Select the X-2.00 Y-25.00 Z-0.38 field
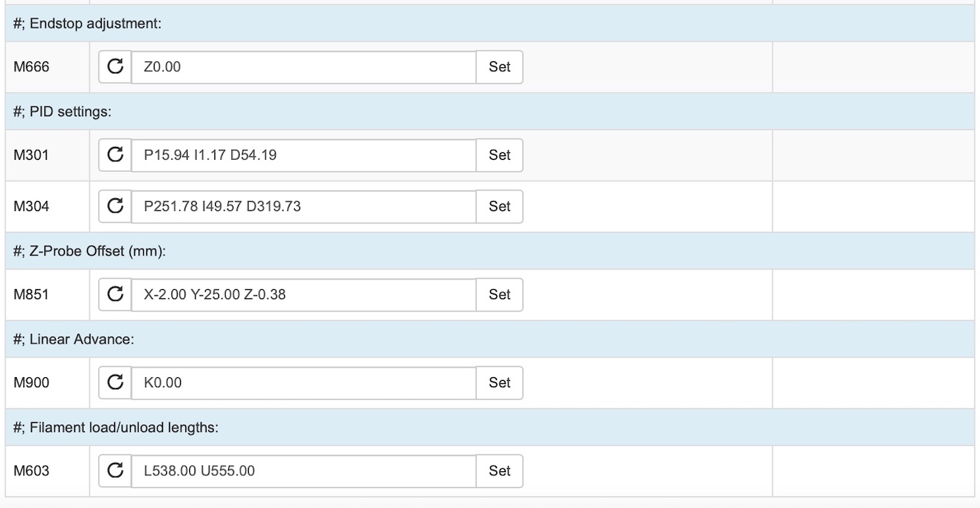This screenshot has width=980, height=508. pyautogui.click(x=303, y=295)
